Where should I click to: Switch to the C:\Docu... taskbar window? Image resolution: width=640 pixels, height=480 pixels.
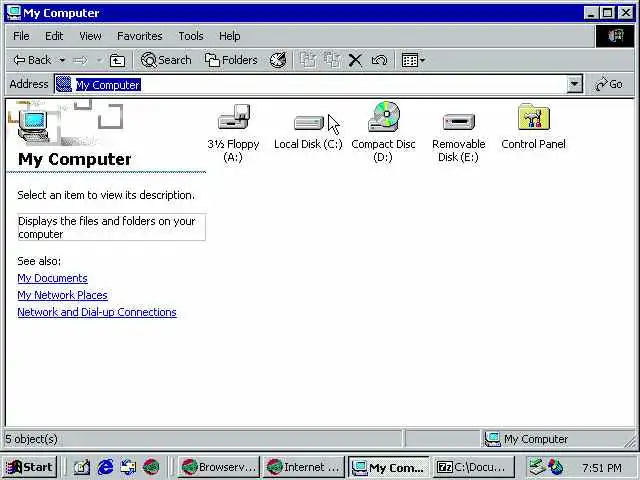tap(473, 467)
